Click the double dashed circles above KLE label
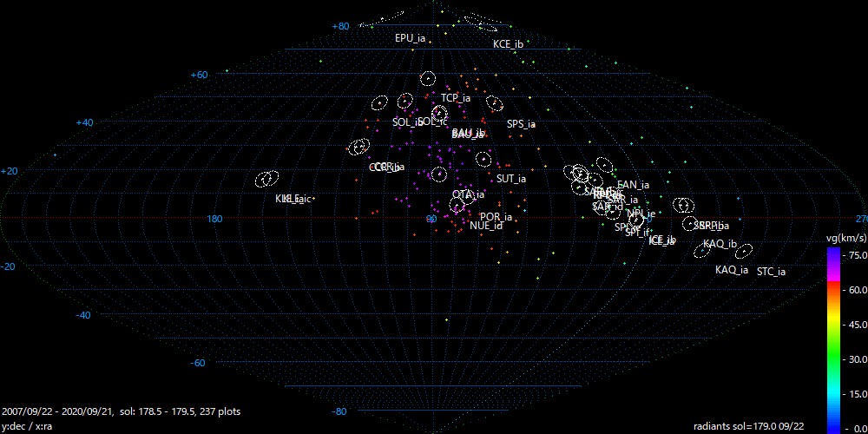868x434 pixels. click(266, 180)
